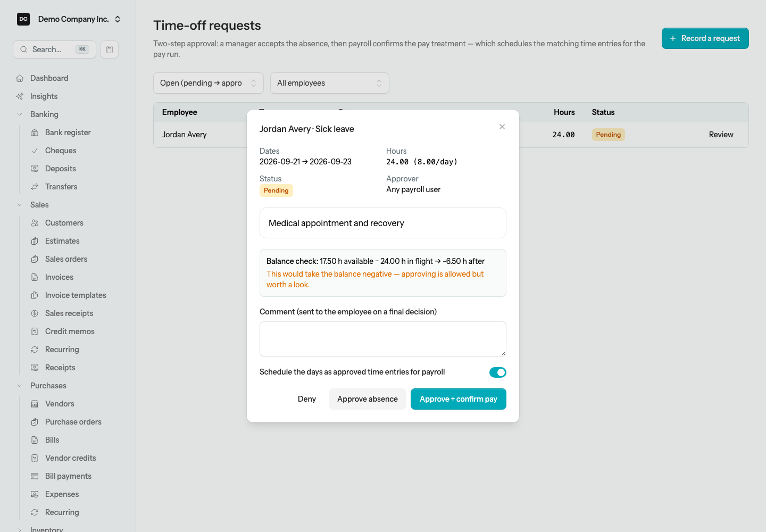Viewport: 766px width, 532px height.
Task: Click the 24.00 hours cell in table
Action: click(x=563, y=135)
